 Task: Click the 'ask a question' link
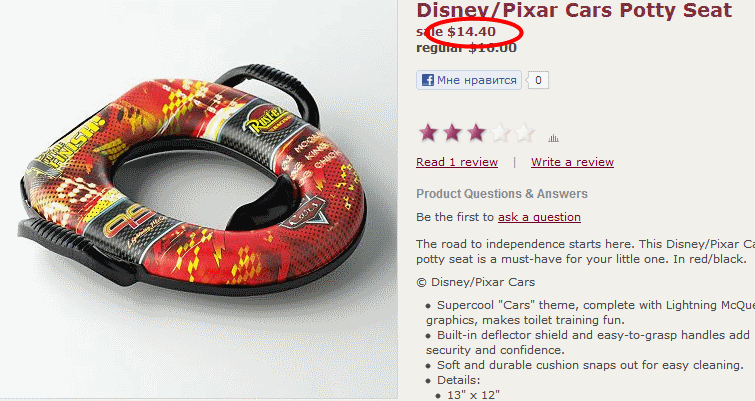539,217
